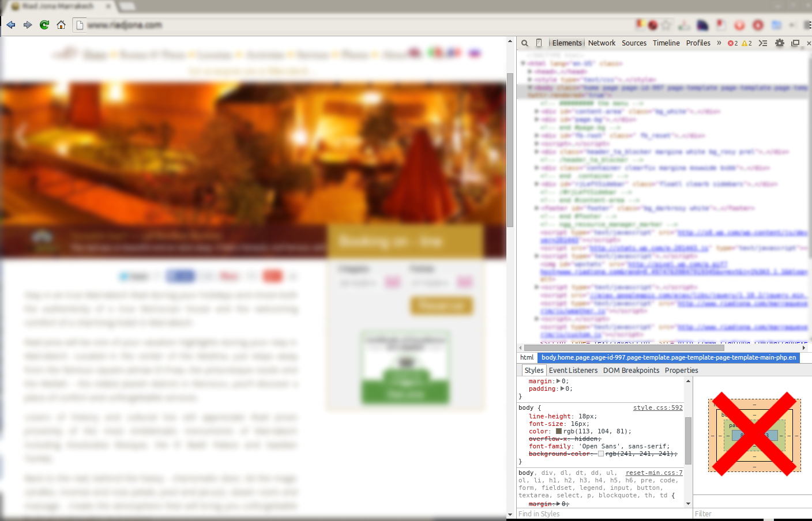Open the reset-min.css:7 source link
Screen dimensions: 812x521
point(654,473)
